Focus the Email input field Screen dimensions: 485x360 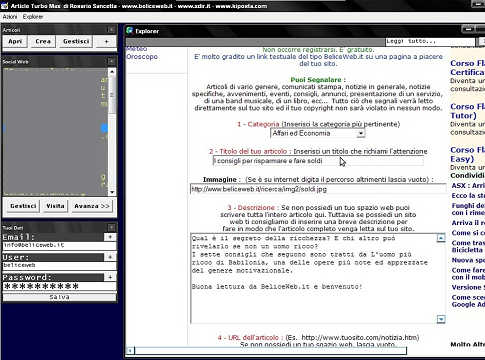[59, 245]
